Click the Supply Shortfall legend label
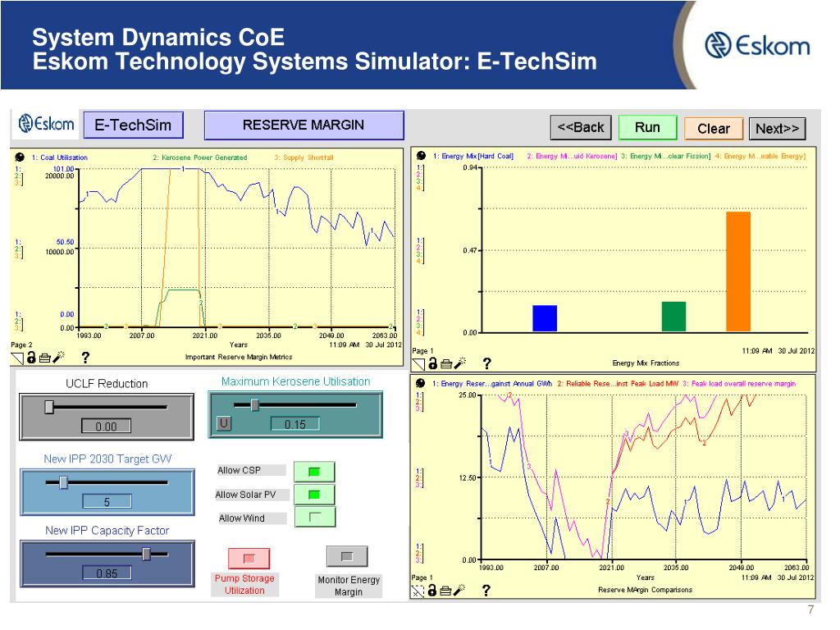Screen dimensions: 840x630 (304, 157)
